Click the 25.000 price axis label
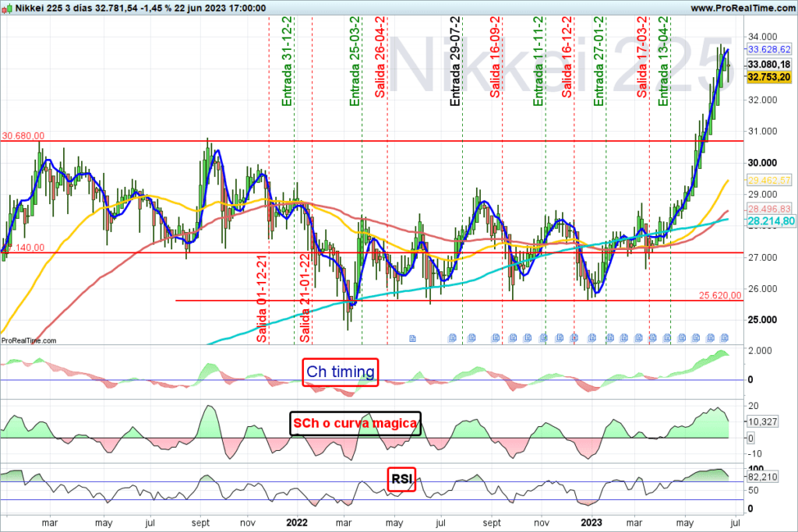The image size is (798, 532). click(762, 320)
